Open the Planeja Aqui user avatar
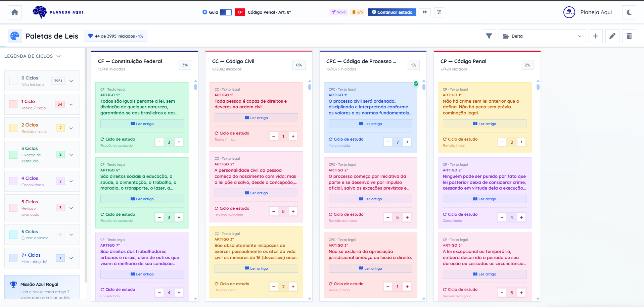This screenshot has width=644, height=307. [569, 12]
